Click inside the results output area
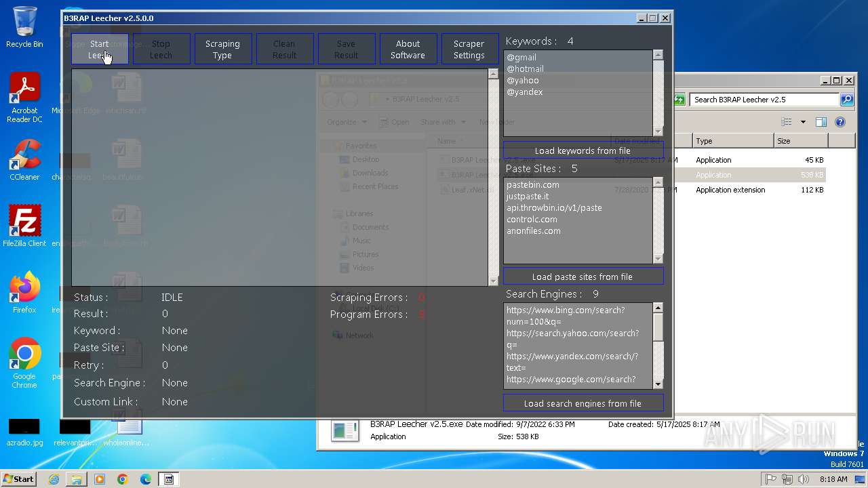Image resolution: width=868 pixels, height=488 pixels. click(x=279, y=178)
